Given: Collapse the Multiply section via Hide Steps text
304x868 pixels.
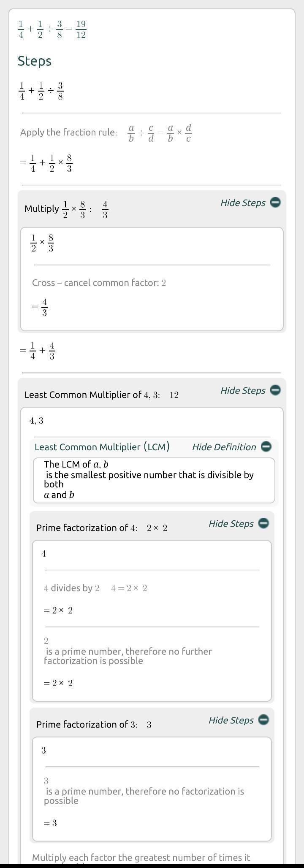Looking at the screenshot, I should pos(243,203).
